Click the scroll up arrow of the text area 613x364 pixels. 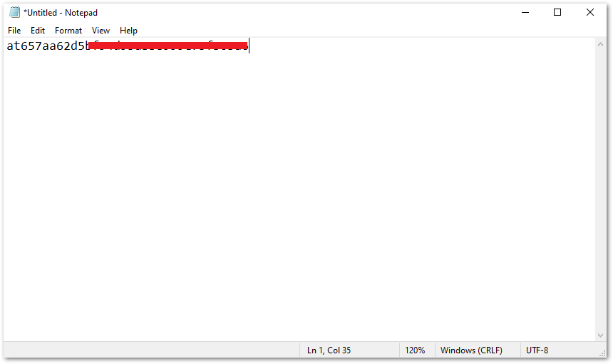pyautogui.click(x=600, y=45)
